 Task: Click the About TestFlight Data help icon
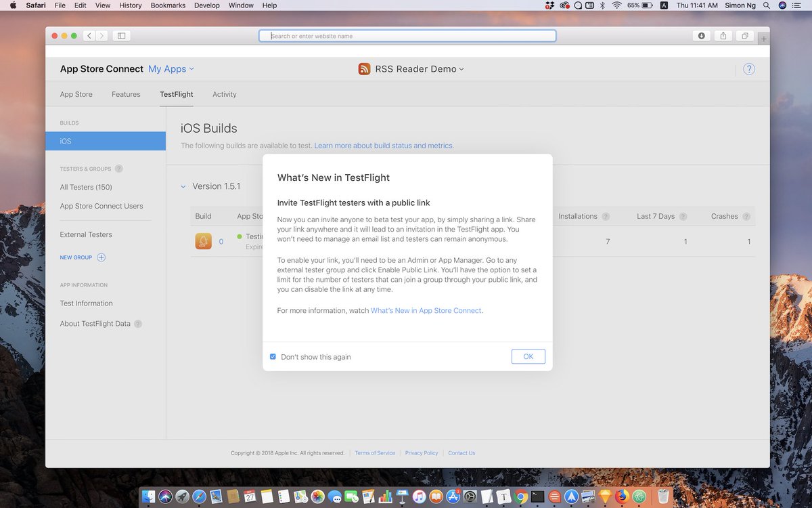click(138, 324)
